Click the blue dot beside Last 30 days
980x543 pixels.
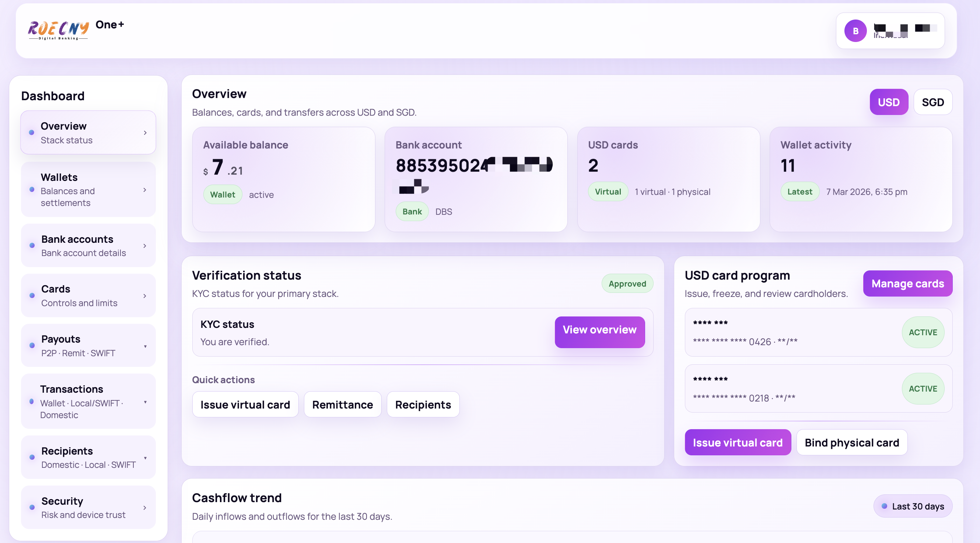[884, 506]
